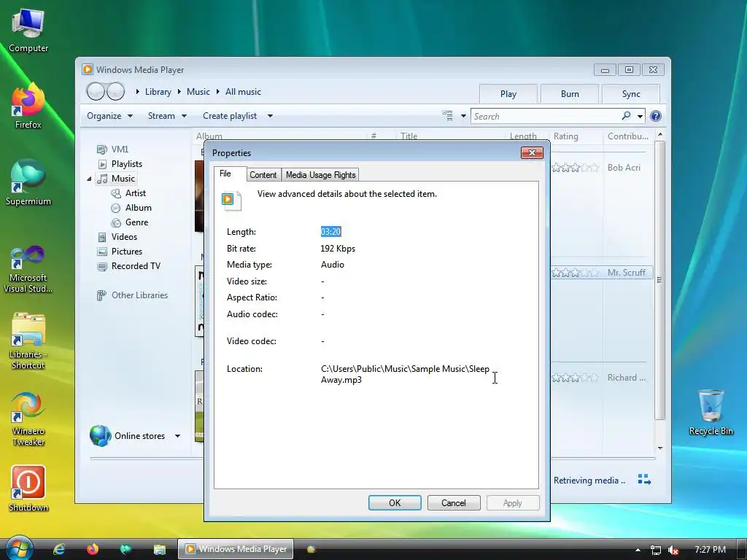The height and width of the screenshot is (560, 747).
Task: Open Windows Explorer folder icon in taskbar
Action: click(159, 549)
